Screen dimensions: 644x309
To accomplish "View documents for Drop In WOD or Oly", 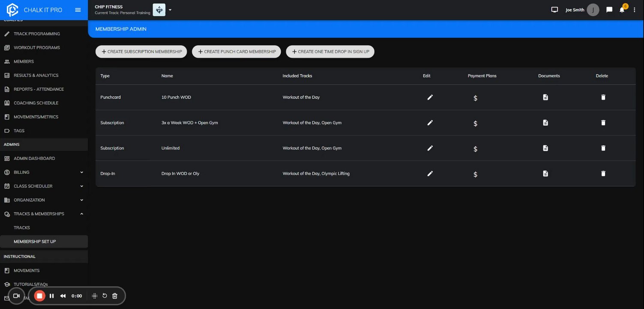I will click(x=545, y=173).
